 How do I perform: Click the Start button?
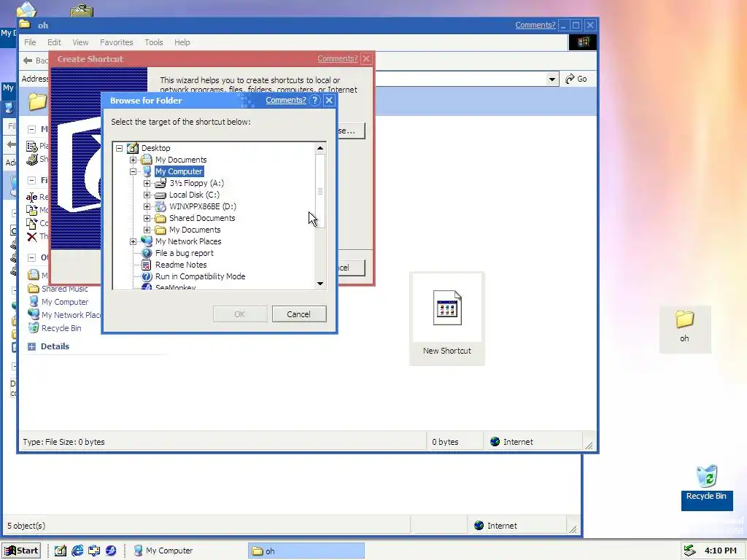(x=21, y=551)
